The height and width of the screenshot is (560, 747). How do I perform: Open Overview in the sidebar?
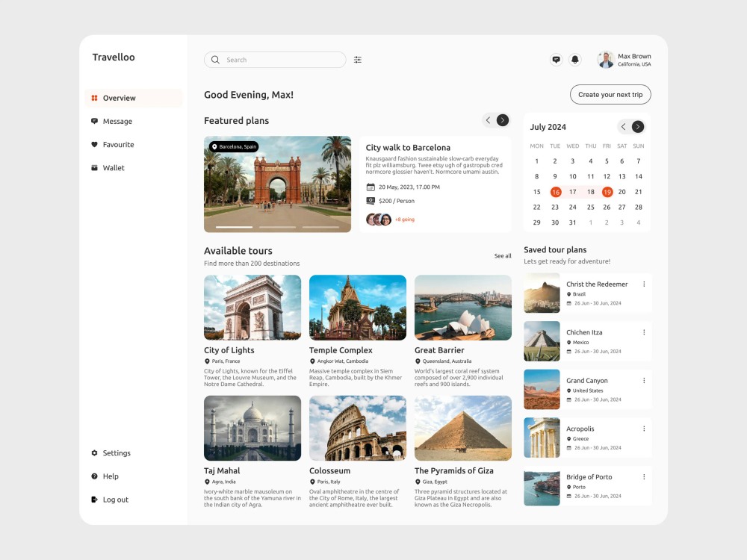[x=134, y=98]
